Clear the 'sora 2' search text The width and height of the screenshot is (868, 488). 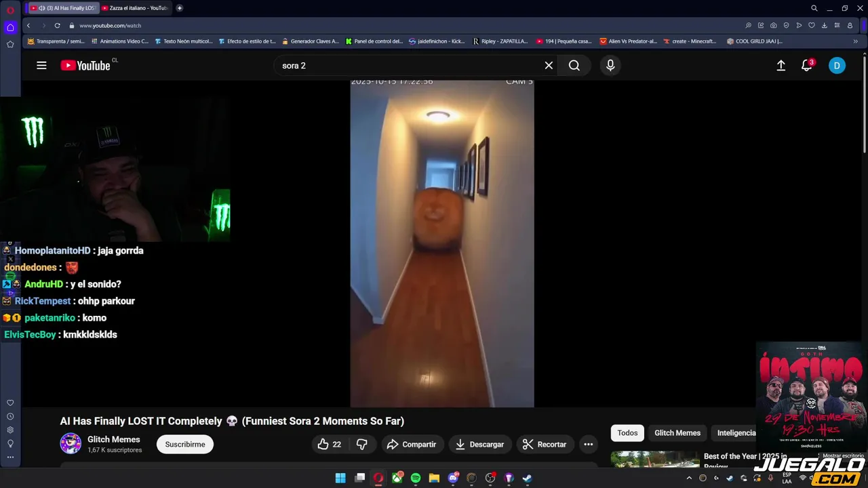coord(549,65)
